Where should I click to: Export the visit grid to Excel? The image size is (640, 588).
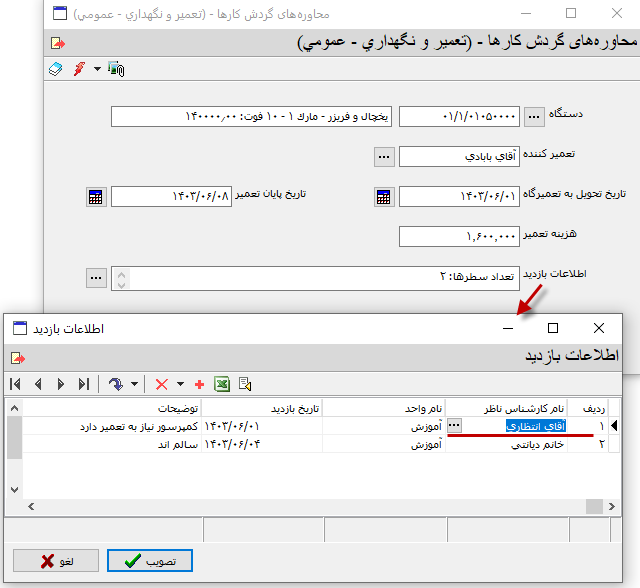click(222, 384)
